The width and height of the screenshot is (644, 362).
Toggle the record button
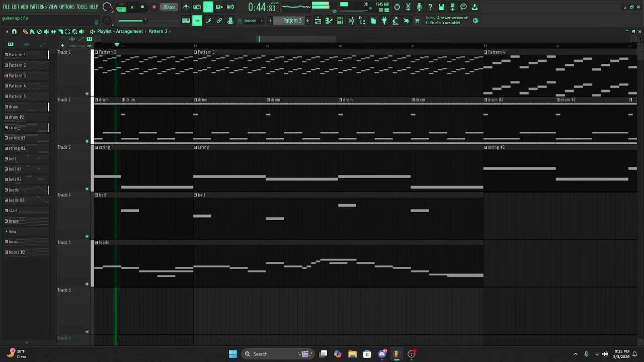(154, 7)
